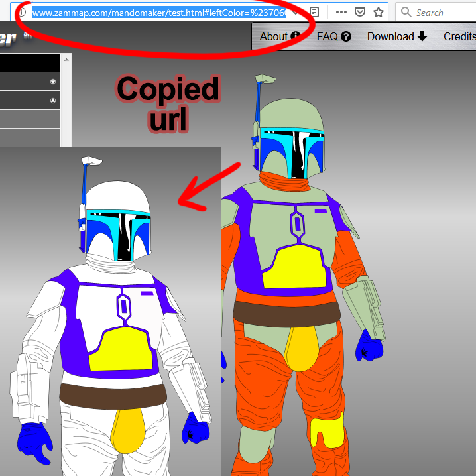This screenshot has width=476, height=476.
Task: Select yellow chest plate on orange-suited figure
Action: [x=294, y=267]
